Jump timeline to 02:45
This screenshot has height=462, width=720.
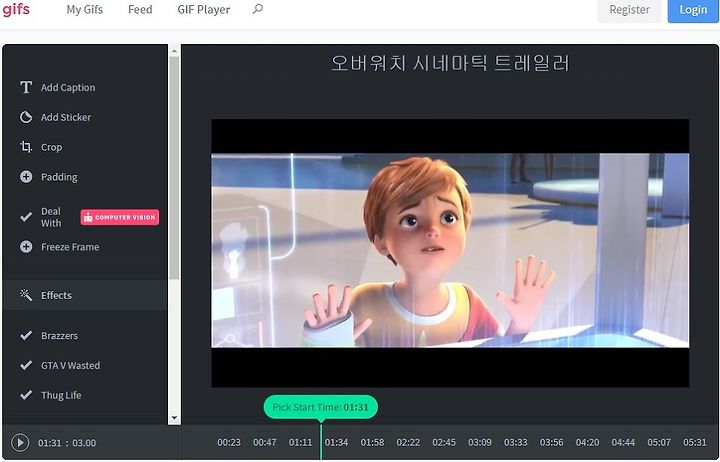point(444,443)
